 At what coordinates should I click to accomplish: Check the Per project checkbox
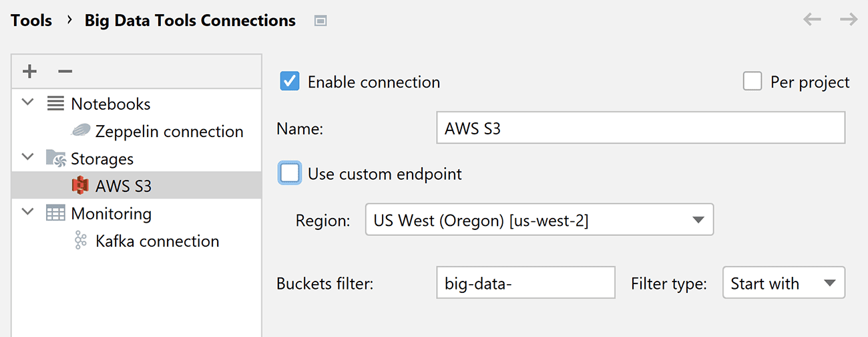tap(752, 82)
